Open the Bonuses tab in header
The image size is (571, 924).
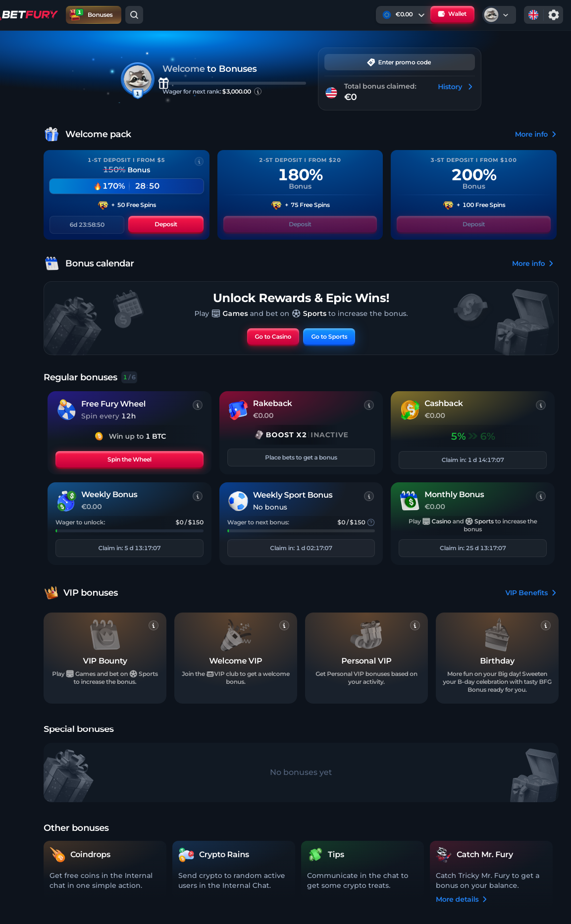tap(94, 15)
